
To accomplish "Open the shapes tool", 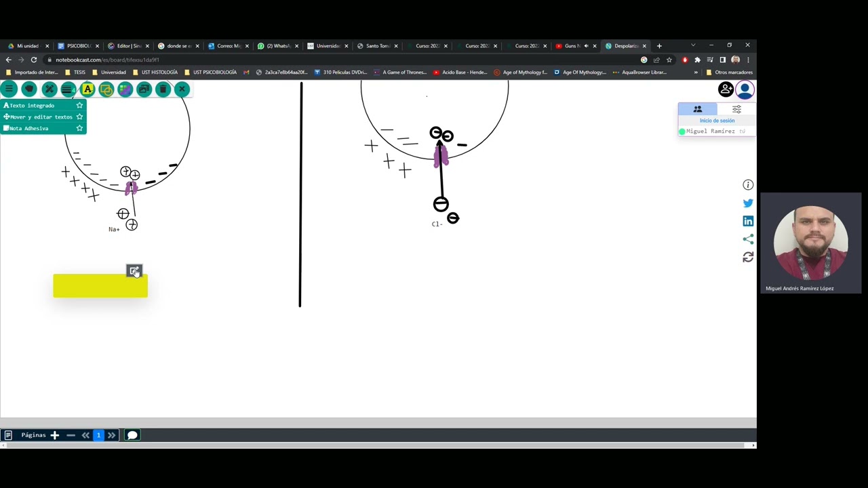I will (x=106, y=89).
